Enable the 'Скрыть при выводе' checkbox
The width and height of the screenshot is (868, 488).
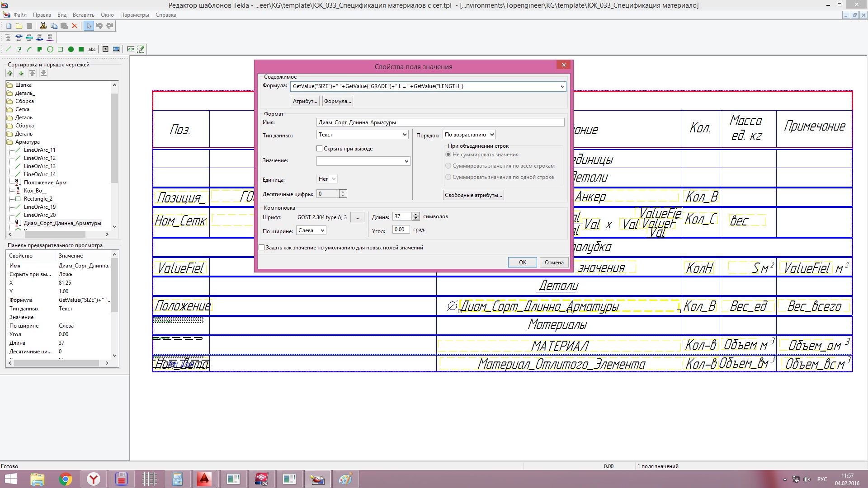(320, 149)
